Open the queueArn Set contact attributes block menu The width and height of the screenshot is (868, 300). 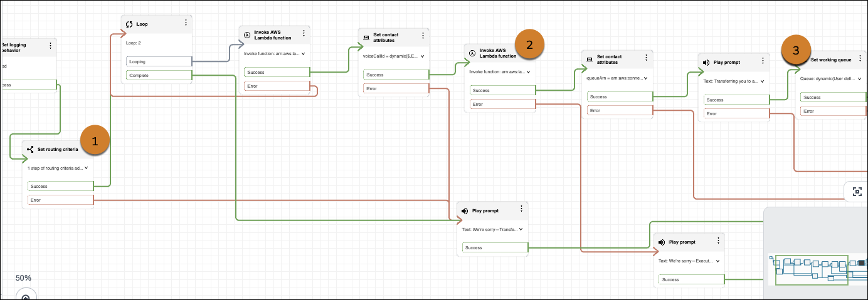[x=646, y=58]
